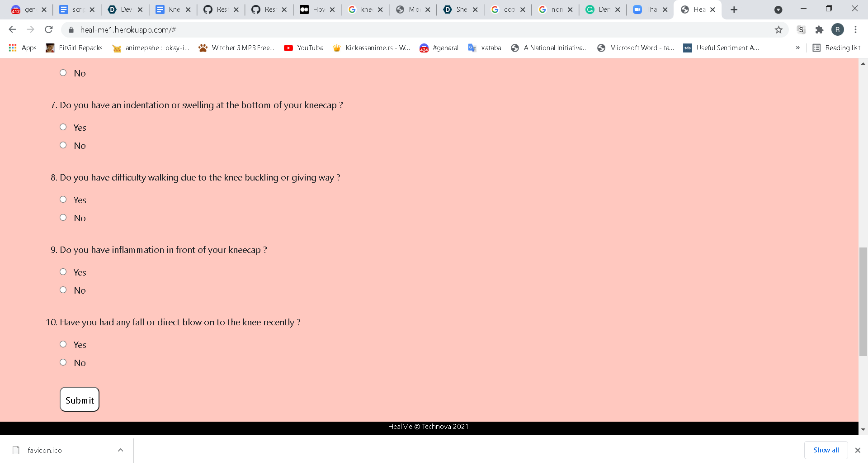Close the 'Hea' active tab
The height and width of the screenshot is (466, 868).
coord(712,10)
